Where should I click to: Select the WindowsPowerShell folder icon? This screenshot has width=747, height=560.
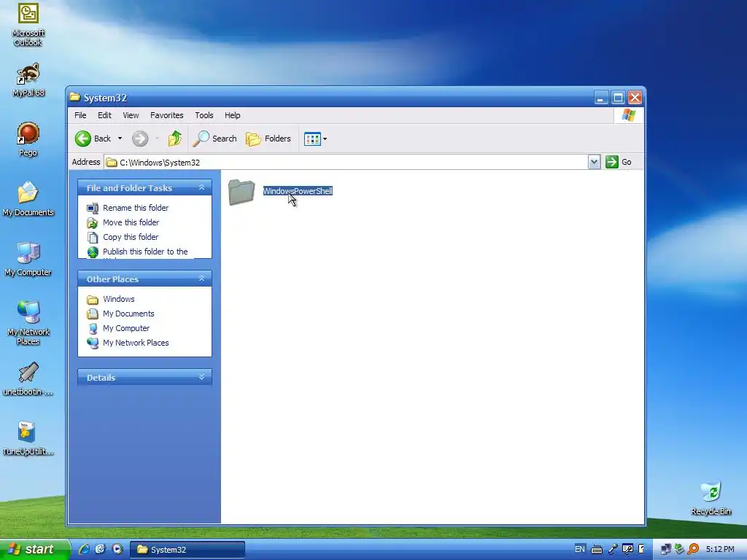pos(241,192)
